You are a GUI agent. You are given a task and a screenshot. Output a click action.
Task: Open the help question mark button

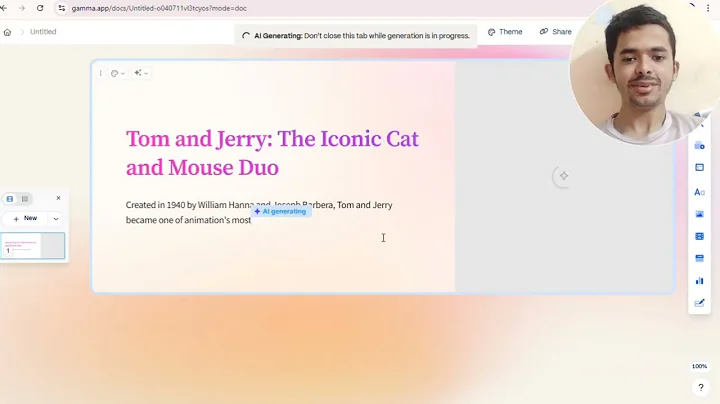701,387
